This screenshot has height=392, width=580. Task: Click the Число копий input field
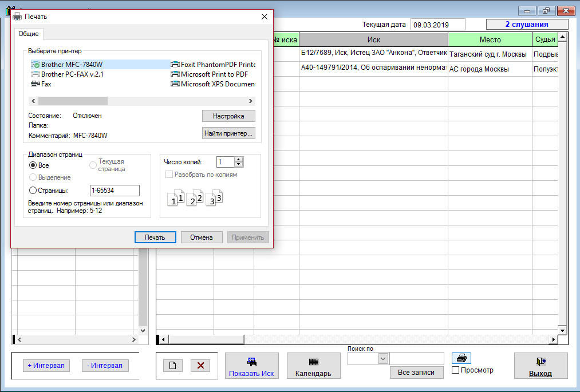click(x=225, y=161)
